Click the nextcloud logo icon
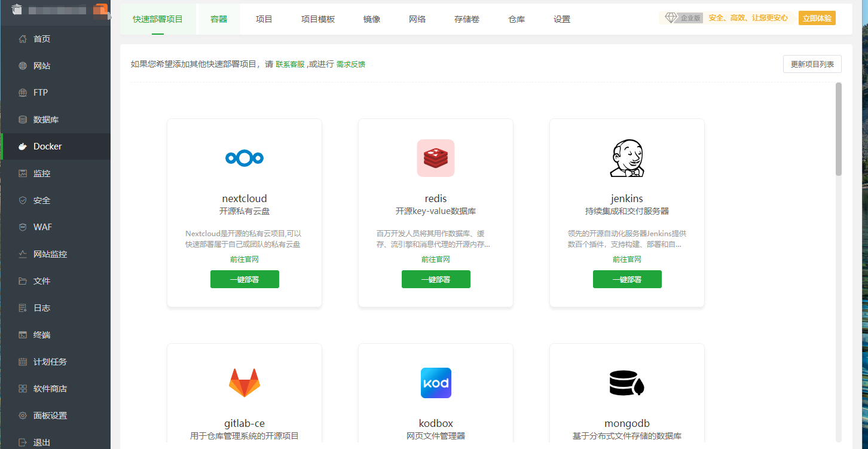The height and width of the screenshot is (449, 868). tap(244, 158)
